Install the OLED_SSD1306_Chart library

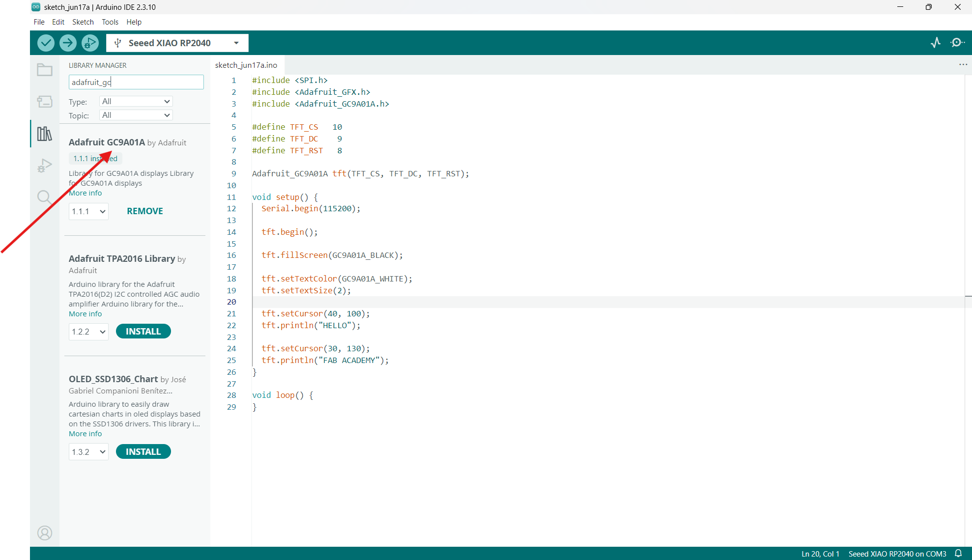point(143,452)
